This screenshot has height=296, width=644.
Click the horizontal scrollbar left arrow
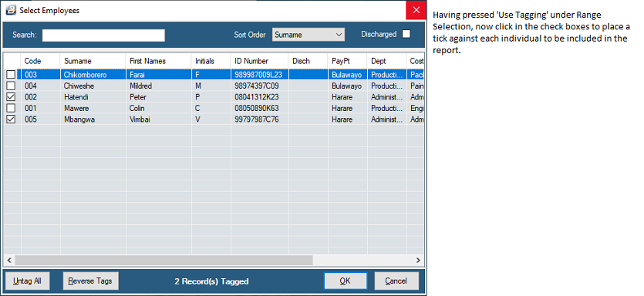tap(8, 260)
